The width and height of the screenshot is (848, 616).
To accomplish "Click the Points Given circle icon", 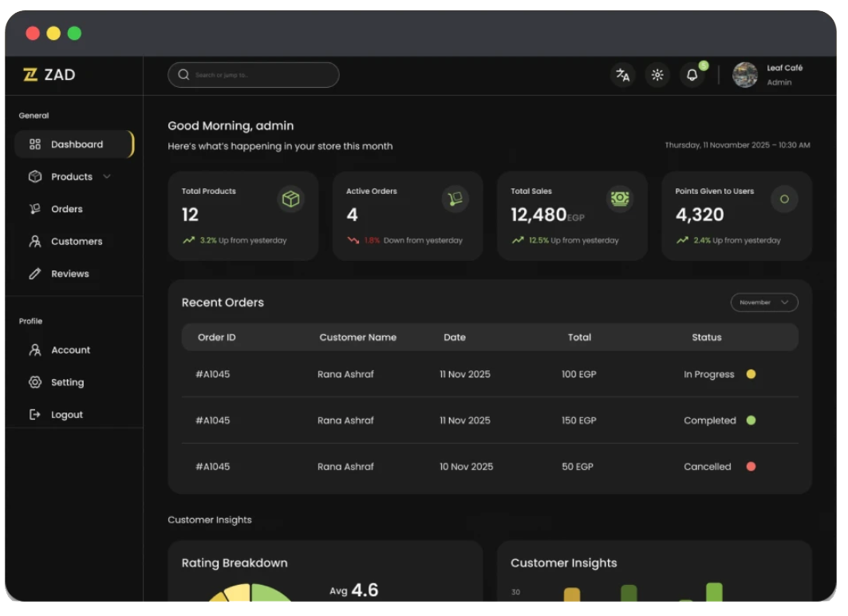I will (784, 199).
